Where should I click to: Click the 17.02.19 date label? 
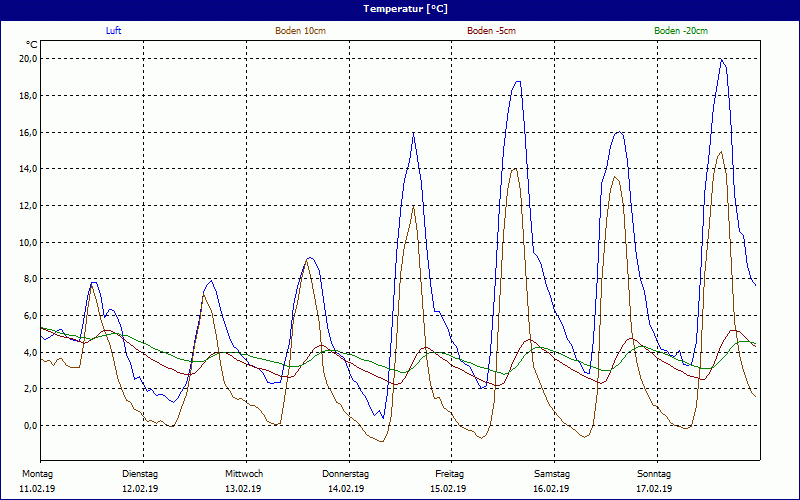click(x=654, y=489)
